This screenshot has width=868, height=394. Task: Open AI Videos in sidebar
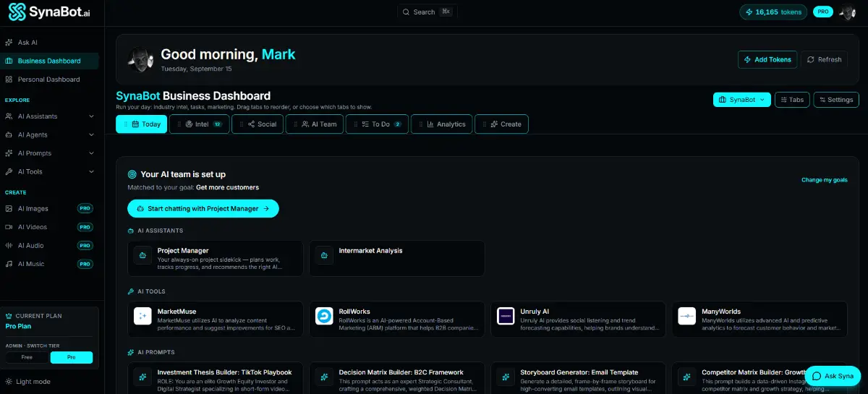(x=49, y=227)
